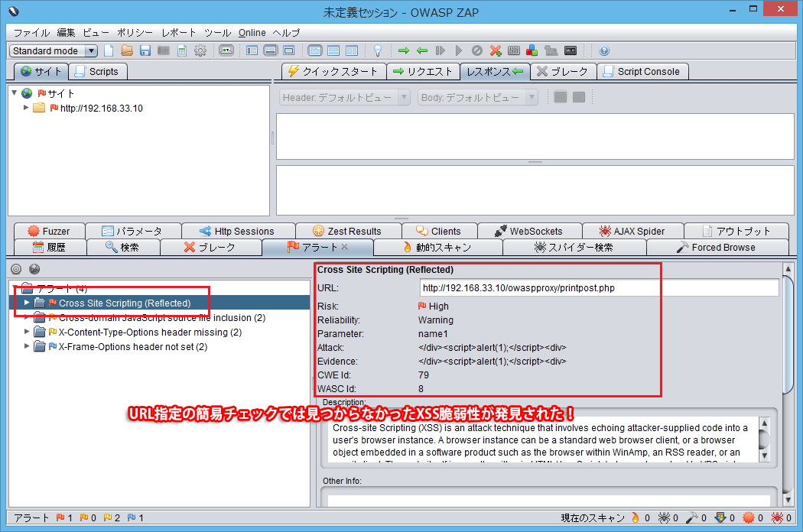The image size is (803, 532).
Task: Open the Body デフォルトビュー dropdown
Action: point(478,97)
